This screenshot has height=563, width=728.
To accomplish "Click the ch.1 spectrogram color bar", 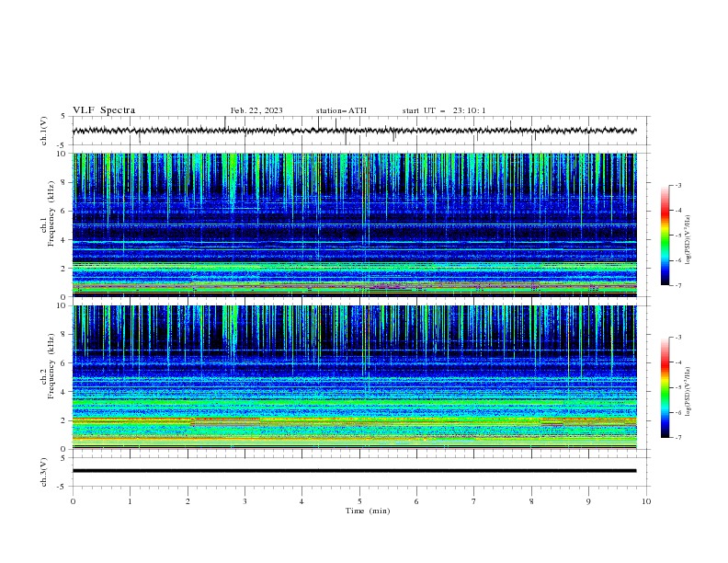I will pos(665,236).
